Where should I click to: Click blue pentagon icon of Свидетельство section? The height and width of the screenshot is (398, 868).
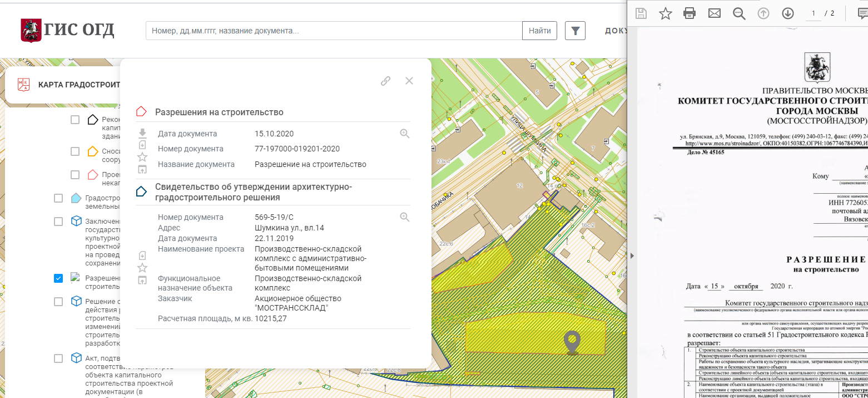coord(141,192)
